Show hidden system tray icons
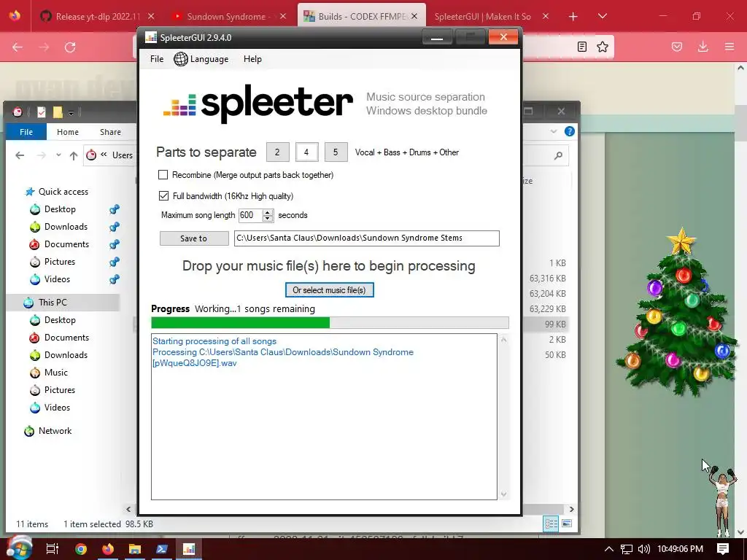This screenshot has width=747, height=560. pyautogui.click(x=609, y=549)
